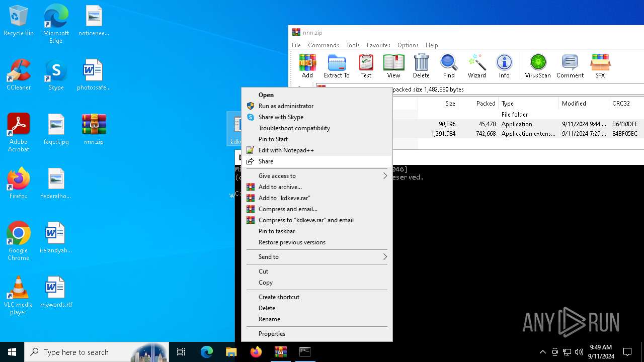Expand the Give access to submenu
The image size is (644, 362).
coord(317,176)
